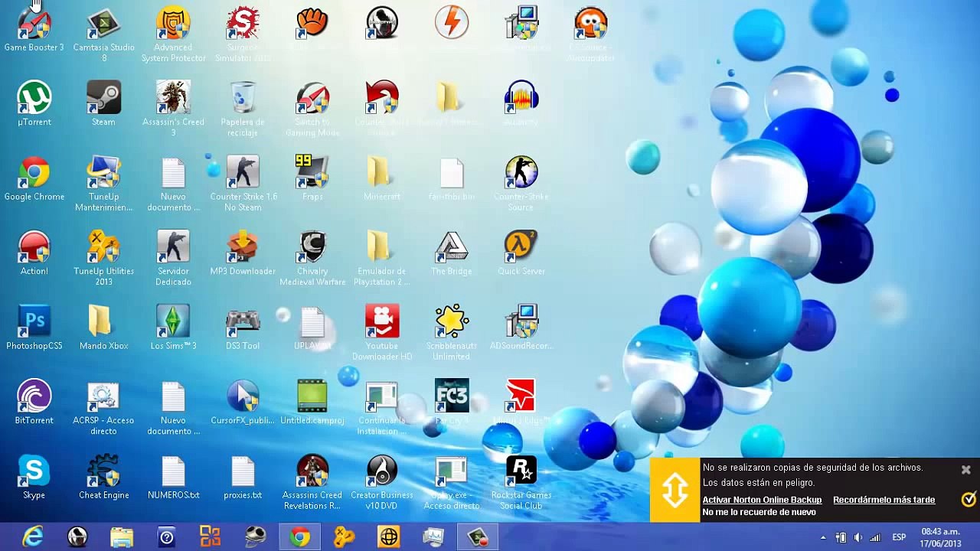Viewport: 980px width, 551px height.
Task: Open Advanced System Protector shortcut
Action: [x=173, y=34]
